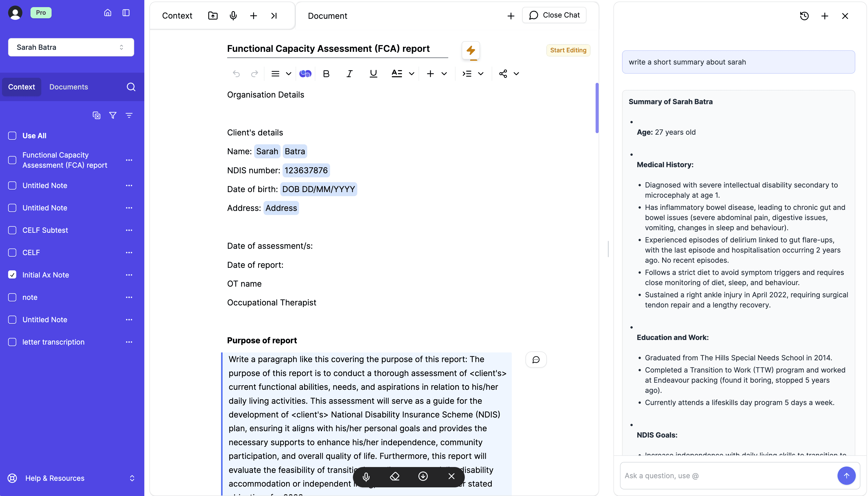Uncheck the Initial Ax Note checkbox
This screenshot has height=496, width=868.
12,275
